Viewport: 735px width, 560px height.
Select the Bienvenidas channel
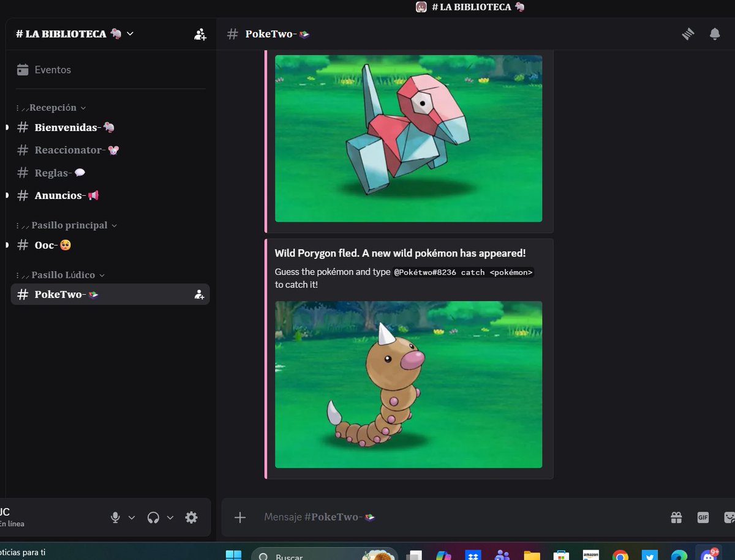[x=110, y=127]
